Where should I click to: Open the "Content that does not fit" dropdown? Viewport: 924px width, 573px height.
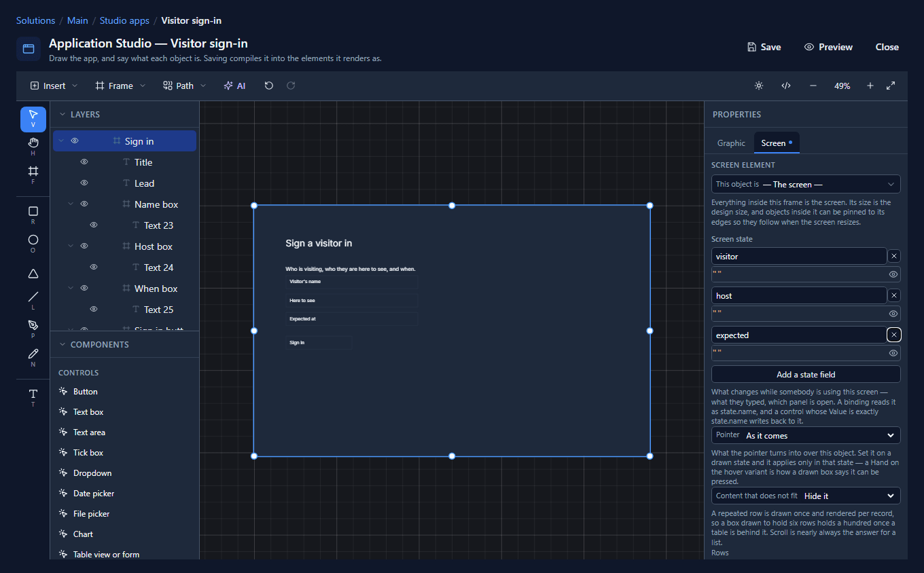pyautogui.click(x=806, y=496)
